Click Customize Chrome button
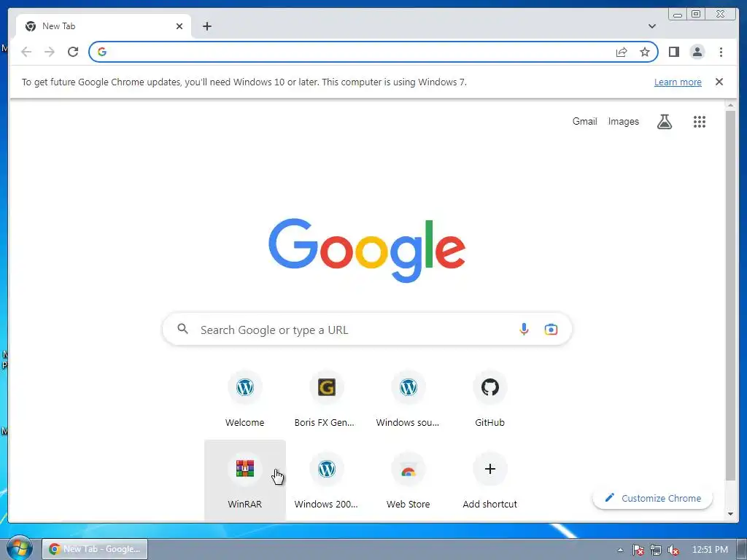Screen dimensions: 747x560 click(x=653, y=498)
